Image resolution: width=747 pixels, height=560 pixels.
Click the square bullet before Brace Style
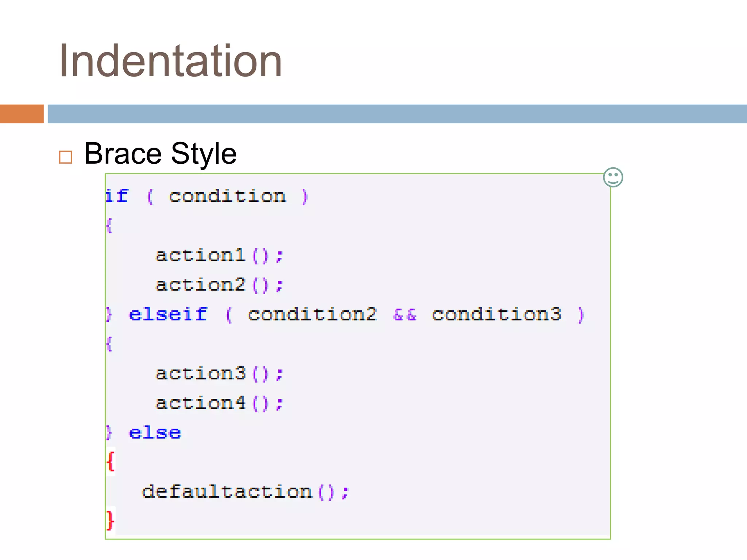pyautogui.click(x=66, y=157)
